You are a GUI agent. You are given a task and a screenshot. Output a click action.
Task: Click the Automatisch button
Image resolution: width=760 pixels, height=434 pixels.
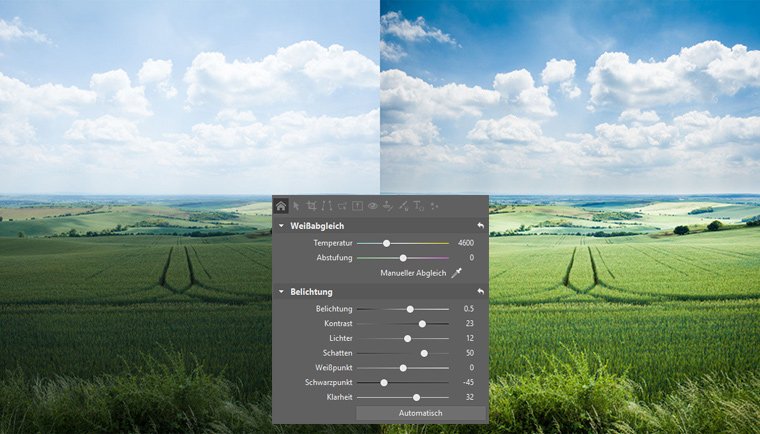point(421,413)
